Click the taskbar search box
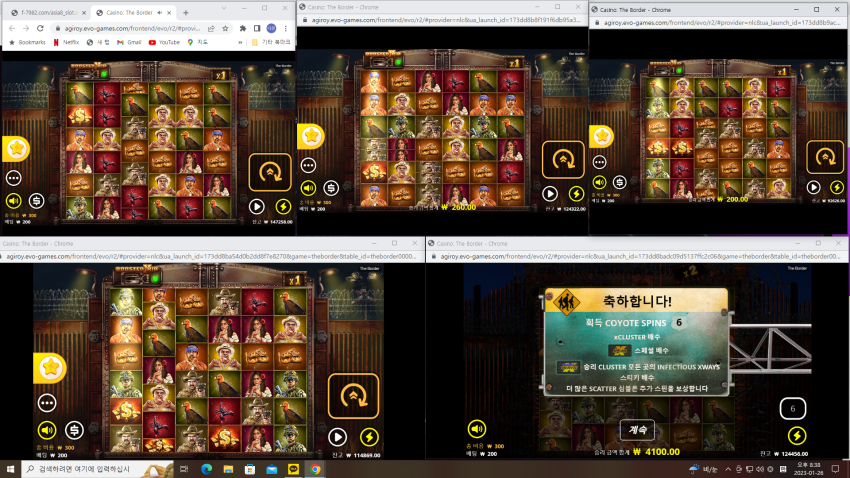 [98, 469]
